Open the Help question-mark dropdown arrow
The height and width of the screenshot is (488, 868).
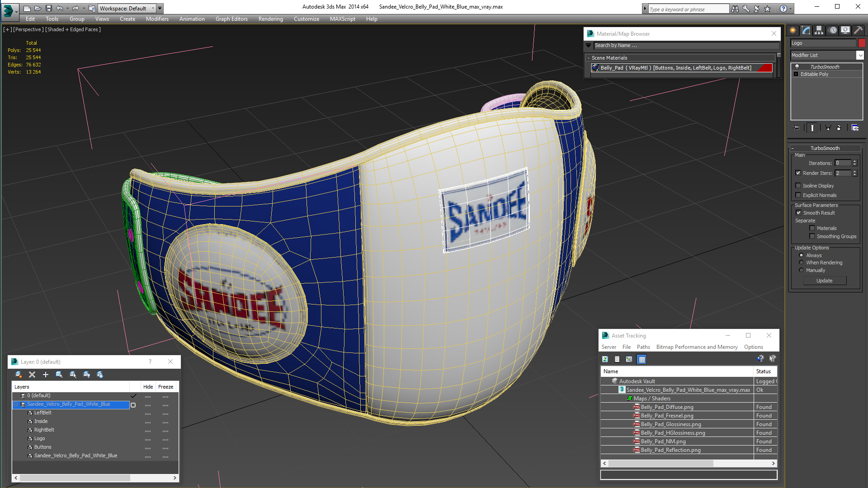pyautogui.click(x=791, y=9)
